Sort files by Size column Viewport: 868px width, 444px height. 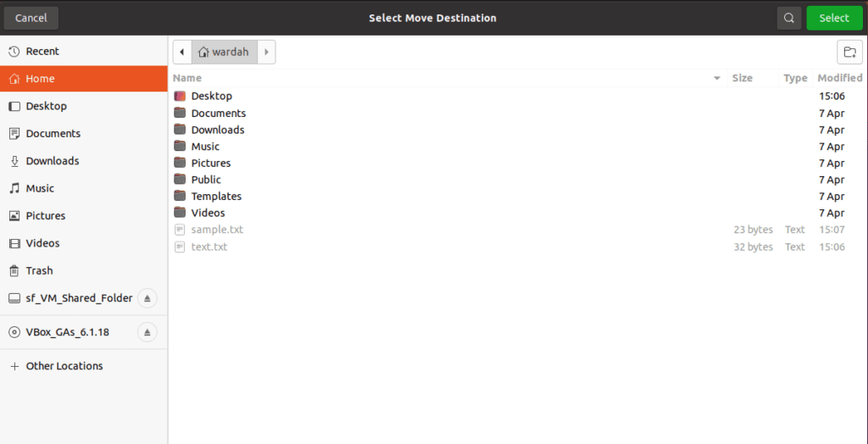tap(742, 78)
